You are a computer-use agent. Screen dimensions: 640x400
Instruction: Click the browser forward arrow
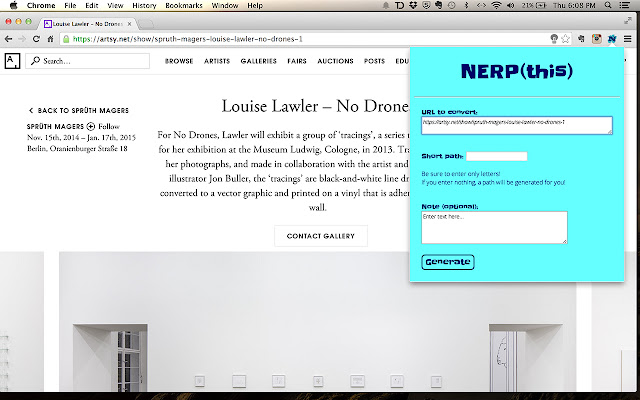(22, 39)
